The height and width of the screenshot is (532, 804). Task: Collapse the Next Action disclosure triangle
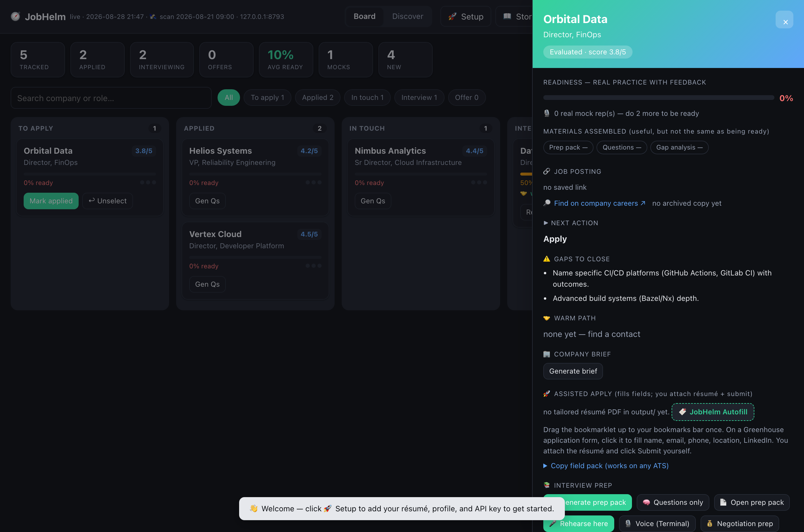tap(545, 223)
